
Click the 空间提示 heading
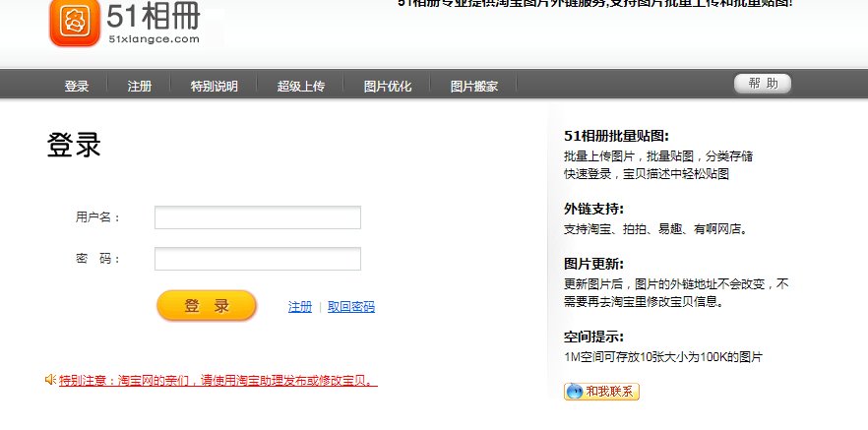594,338
